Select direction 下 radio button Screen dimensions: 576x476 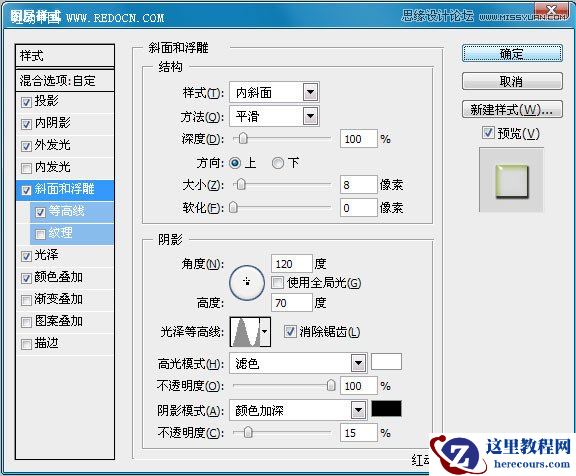[x=278, y=163]
